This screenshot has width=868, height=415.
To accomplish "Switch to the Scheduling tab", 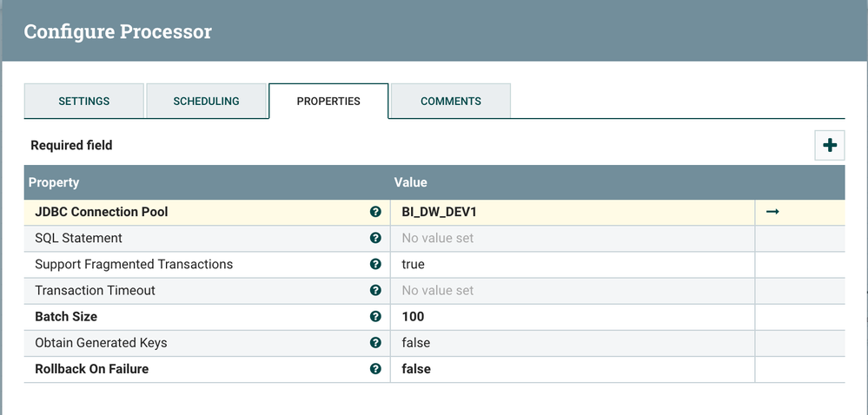I will coord(206,101).
